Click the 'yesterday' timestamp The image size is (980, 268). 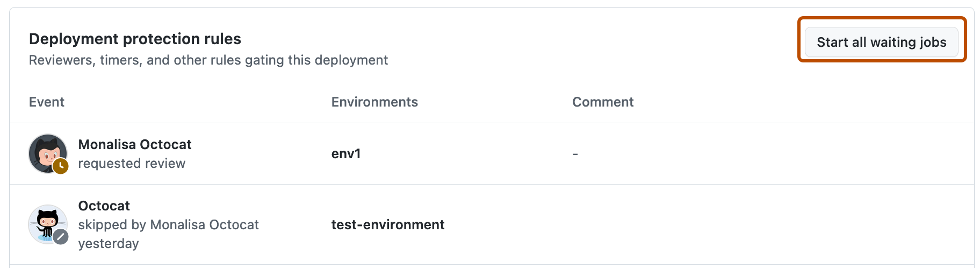[109, 244]
